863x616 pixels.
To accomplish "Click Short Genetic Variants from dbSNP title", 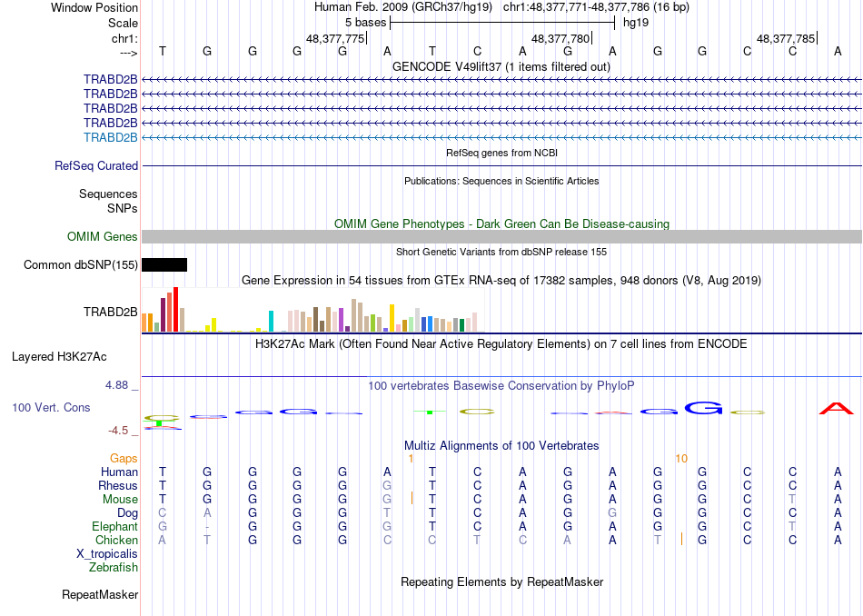I will click(501, 252).
